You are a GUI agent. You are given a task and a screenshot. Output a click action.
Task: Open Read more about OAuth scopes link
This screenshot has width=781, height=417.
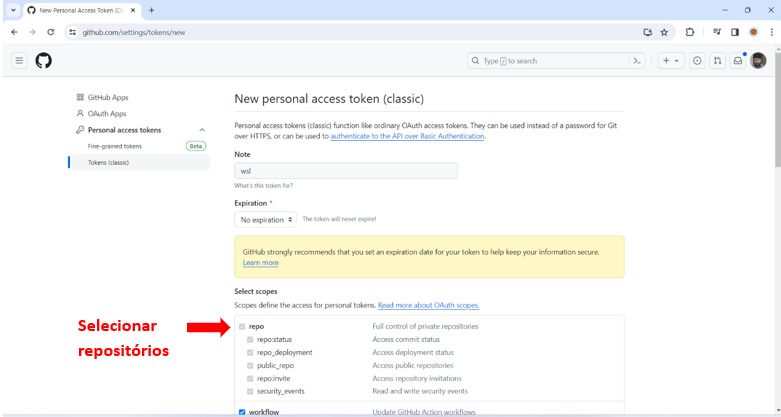tap(428, 305)
